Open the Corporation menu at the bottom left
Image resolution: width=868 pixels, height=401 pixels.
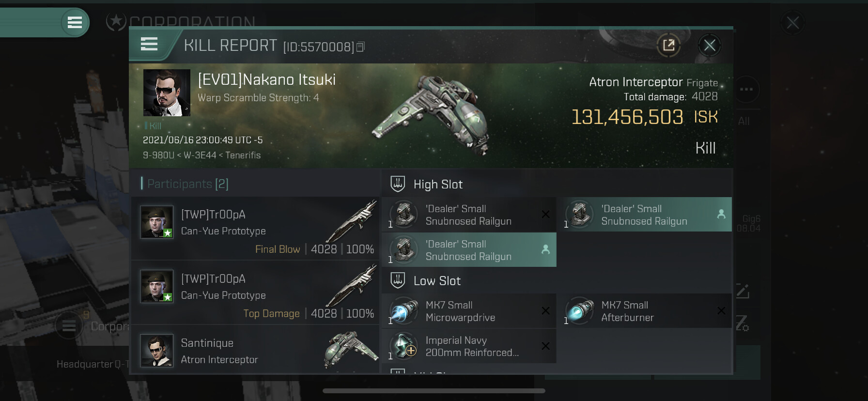(92, 326)
